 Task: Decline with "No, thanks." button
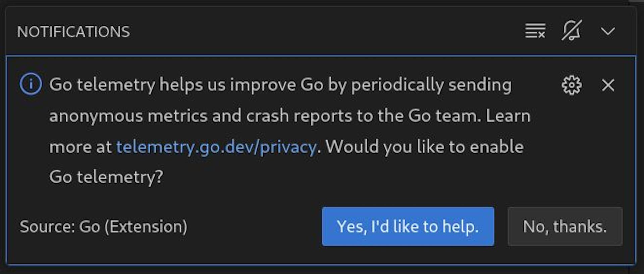(565, 226)
